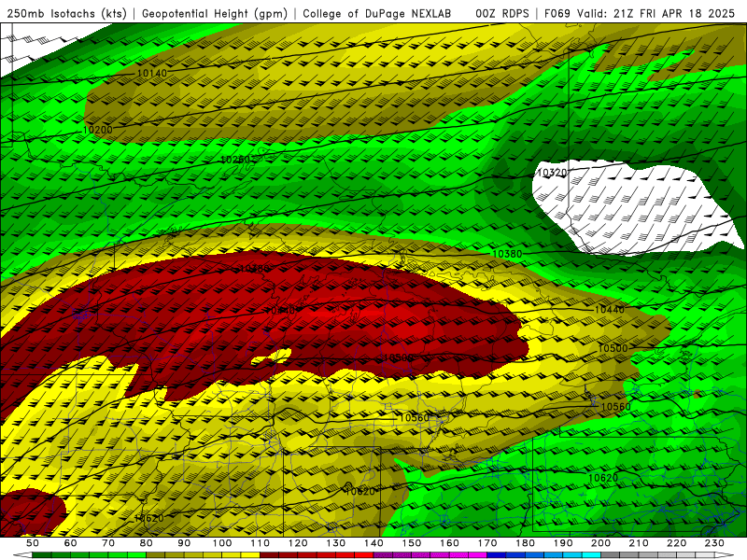Click the 160 knot color scale label

click(449, 543)
